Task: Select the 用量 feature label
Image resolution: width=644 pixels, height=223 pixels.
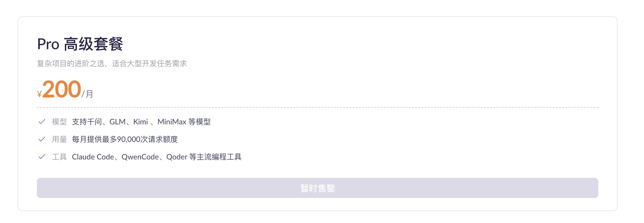Action: click(59, 139)
